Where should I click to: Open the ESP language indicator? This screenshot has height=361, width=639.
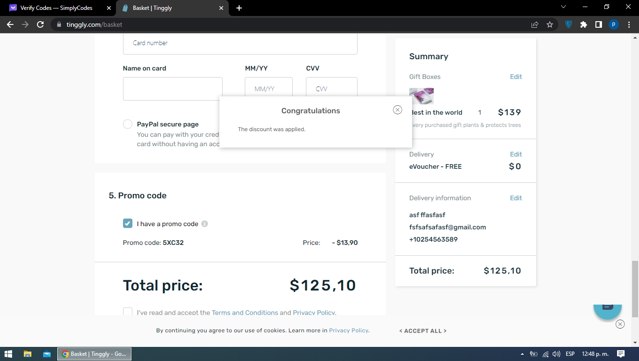click(x=570, y=354)
